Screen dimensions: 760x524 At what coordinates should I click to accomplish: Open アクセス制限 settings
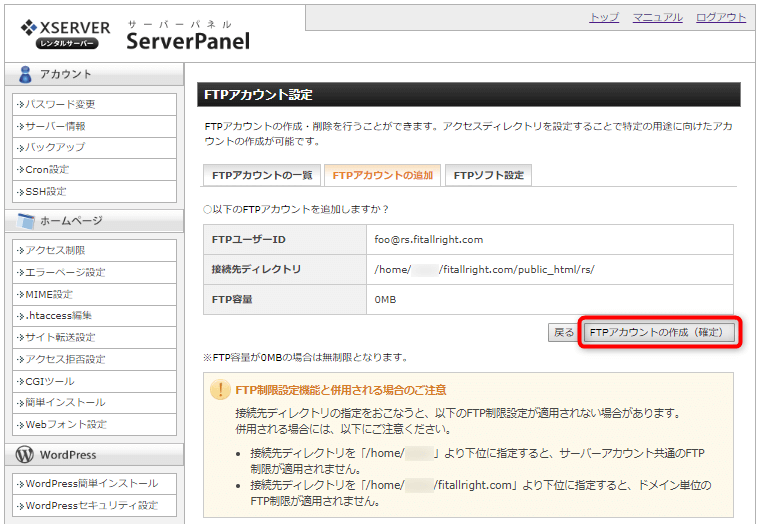point(55,250)
